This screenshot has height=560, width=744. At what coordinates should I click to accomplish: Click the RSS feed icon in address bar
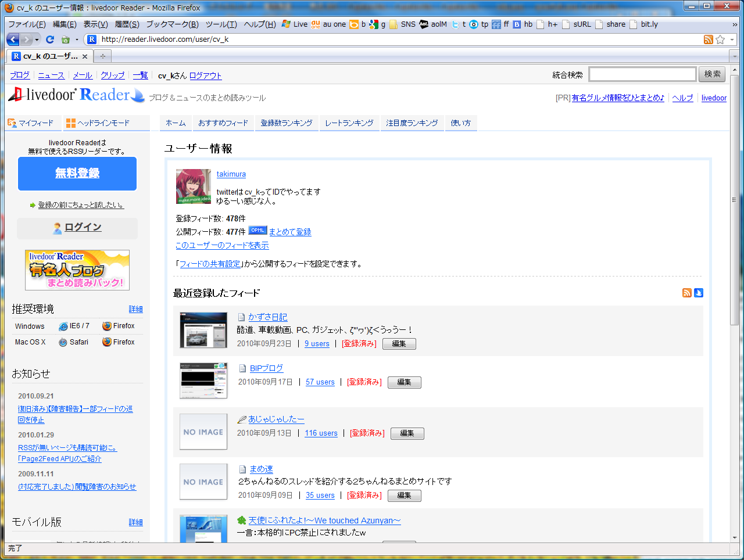pos(708,40)
